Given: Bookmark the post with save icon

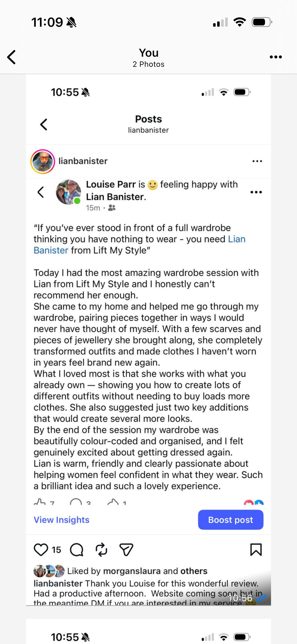Looking at the screenshot, I should point(256,550).
